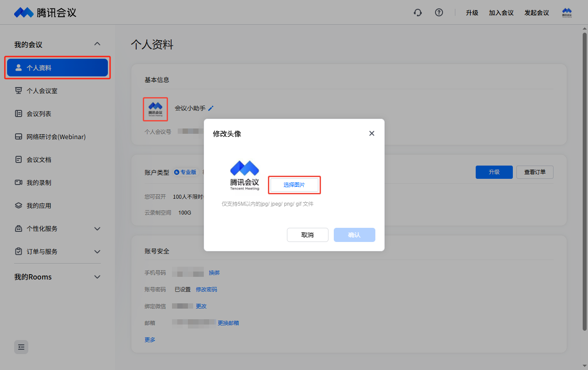This screenshot has width=588, height=370.
Task: Click 更改 link for 绑定微信
Action: pyautogui.click(x=201, y=306)
